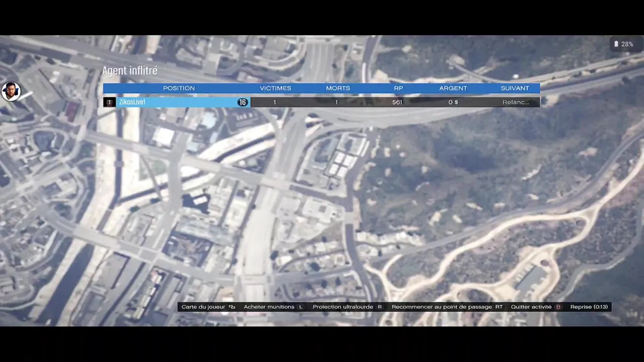Click Quitter activité

click(x=531, y=307)
